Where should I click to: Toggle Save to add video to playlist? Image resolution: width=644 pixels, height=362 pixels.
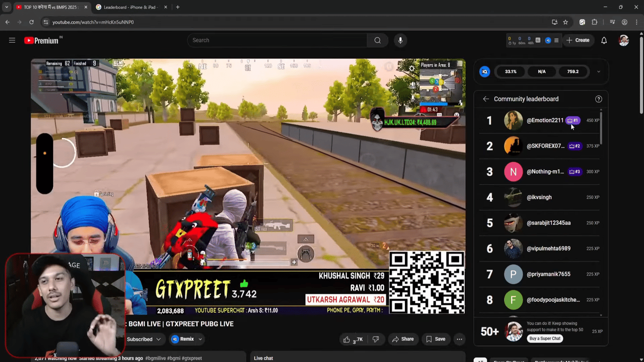436,339
